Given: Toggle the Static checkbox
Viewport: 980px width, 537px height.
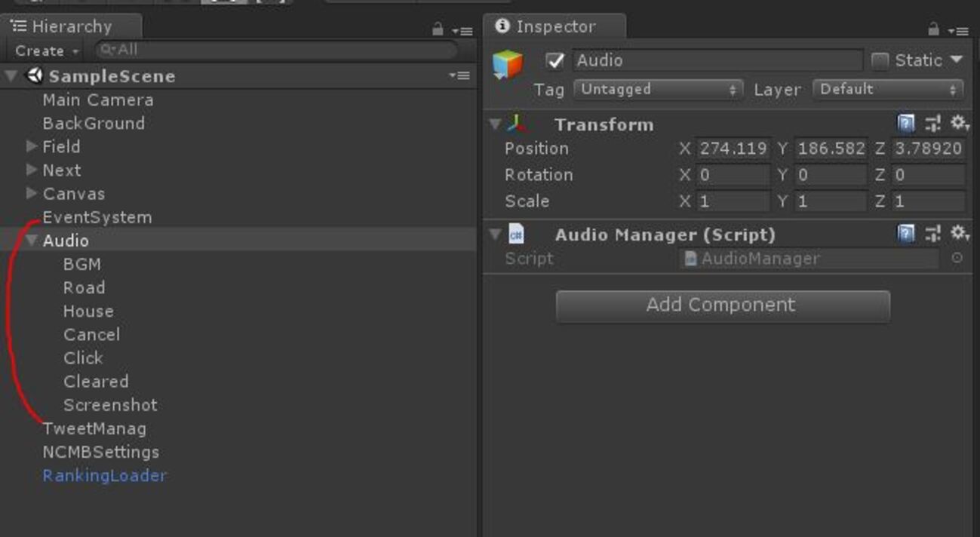Looking at the screenshot, I should tap(880, 60).
